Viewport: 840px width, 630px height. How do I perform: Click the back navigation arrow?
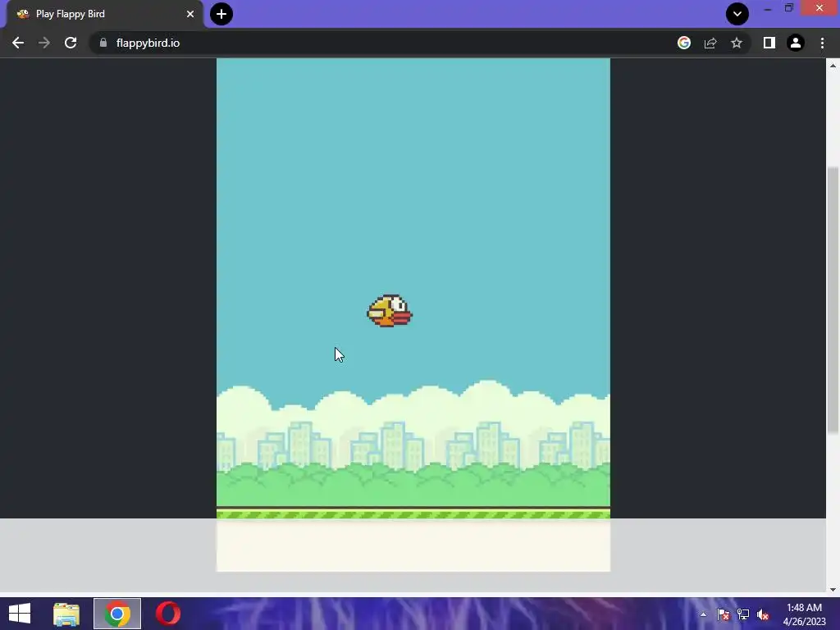[x=18, y=43]
